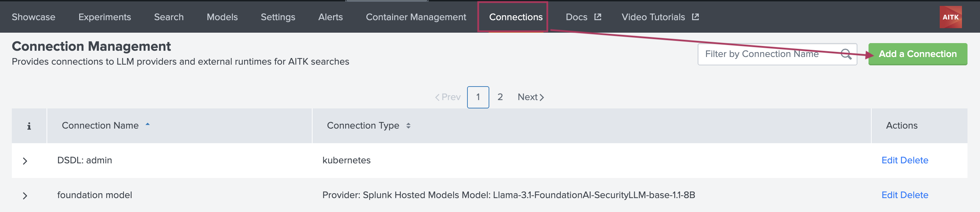
Task: Go to the Search tab
Action: 168,17
